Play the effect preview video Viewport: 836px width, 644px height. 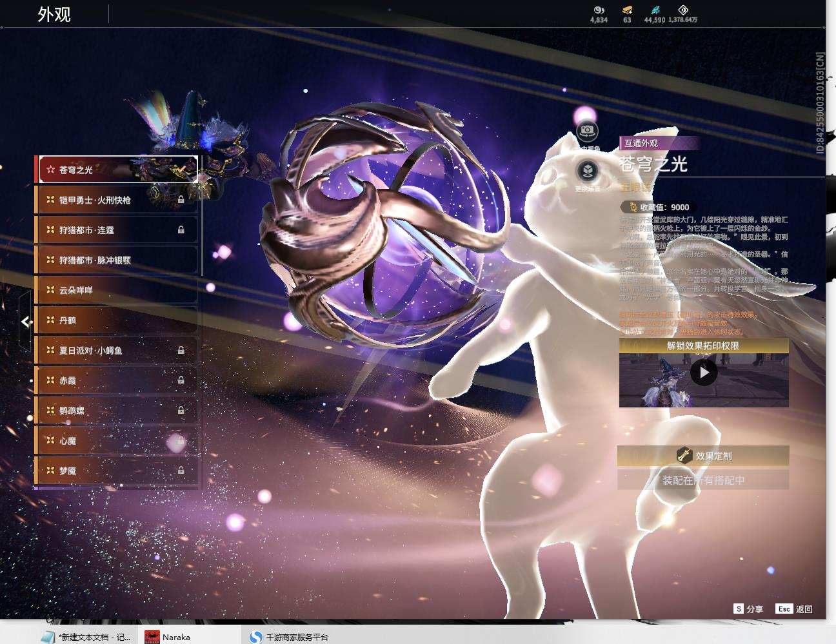tap(704, 373)
